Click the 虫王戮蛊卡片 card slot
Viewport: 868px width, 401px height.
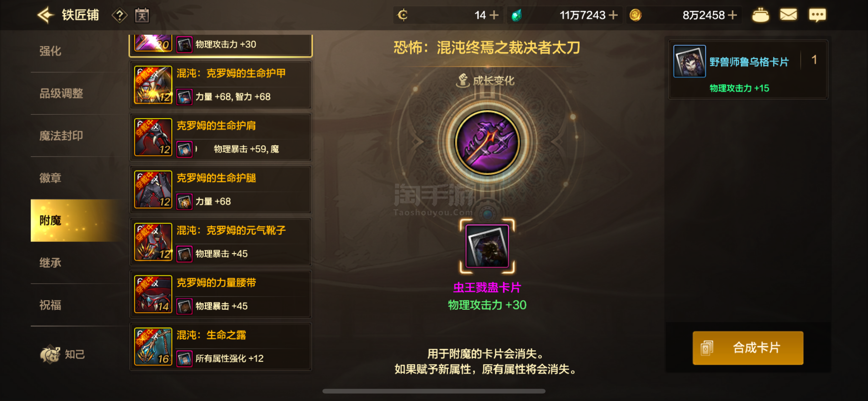487,246
